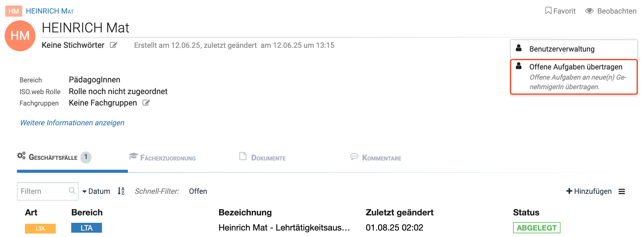Open the hamburger list menu icon
This screenshot has width=644, height=237.
pyautogui.click(x=622, y=192)
